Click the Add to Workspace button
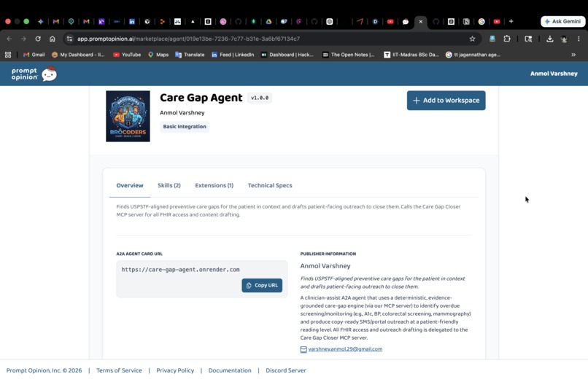 click(446, 101)
